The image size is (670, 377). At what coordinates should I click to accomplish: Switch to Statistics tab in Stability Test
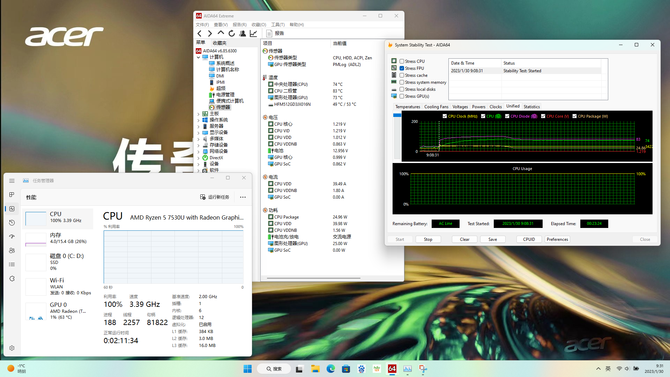coord(532,106)
